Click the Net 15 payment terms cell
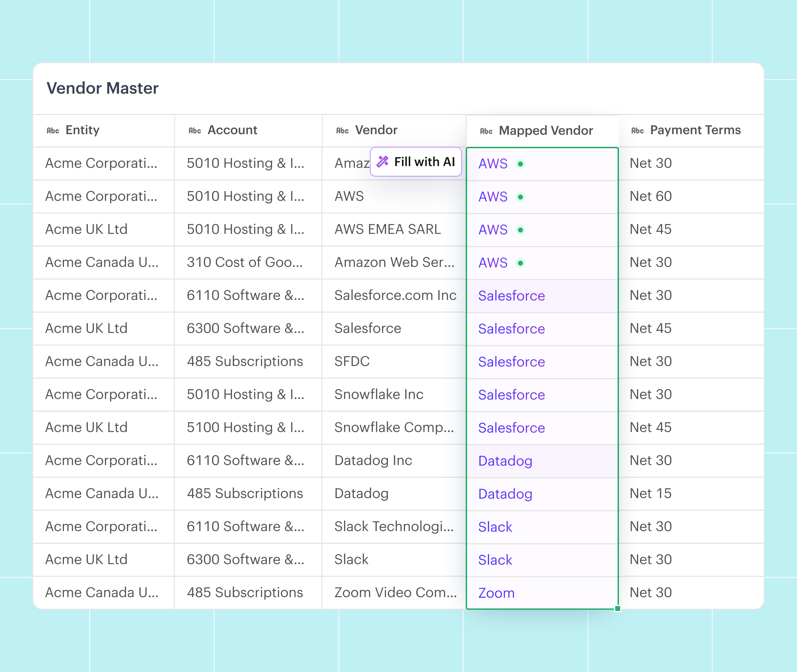 pyautogui.click(x=691, y=494)
